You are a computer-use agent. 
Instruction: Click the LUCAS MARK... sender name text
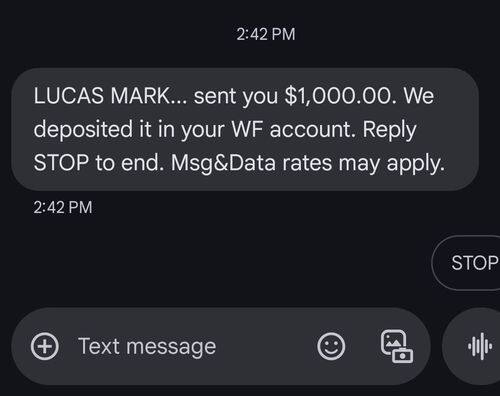[111, 96]
